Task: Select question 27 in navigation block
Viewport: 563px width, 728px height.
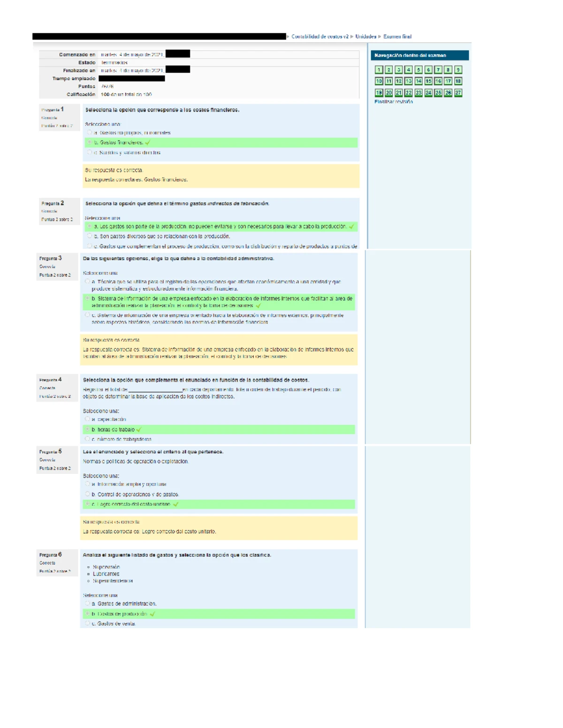Action: pyautogui.click(x=458, y=93)
